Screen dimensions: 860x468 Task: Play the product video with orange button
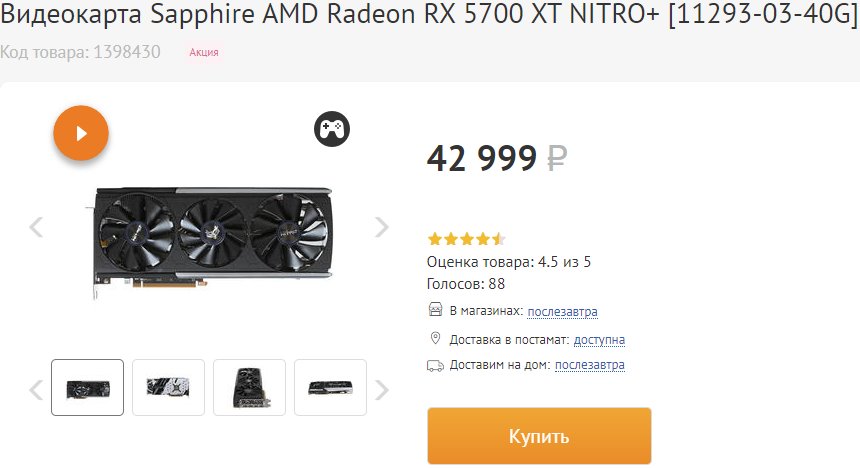[x=81, y=133]
